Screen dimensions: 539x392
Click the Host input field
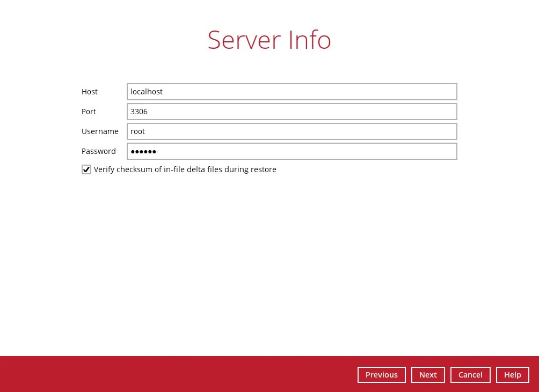292,92
